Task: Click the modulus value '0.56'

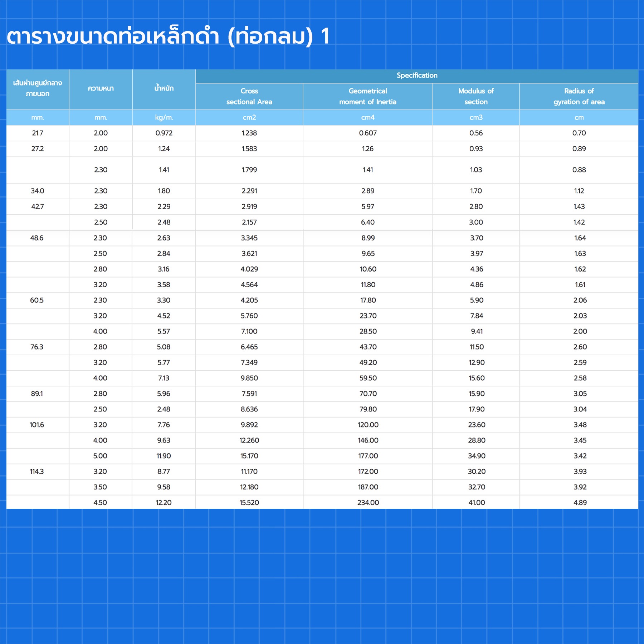Action: [476, 133]
